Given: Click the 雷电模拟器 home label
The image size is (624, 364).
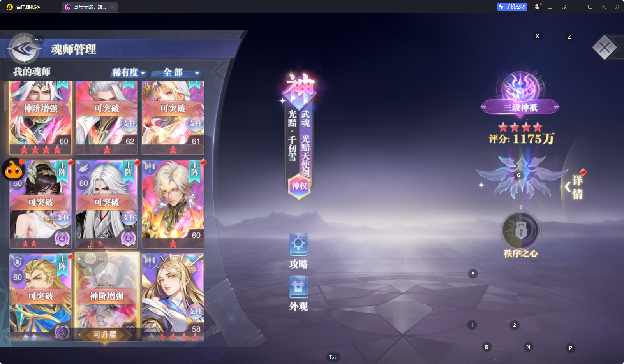Looking at the screenshot, I should [x=23, y=7].
